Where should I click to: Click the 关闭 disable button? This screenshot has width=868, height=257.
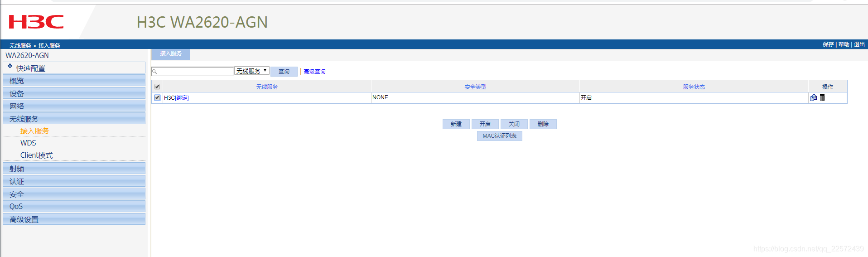(514, 124)
